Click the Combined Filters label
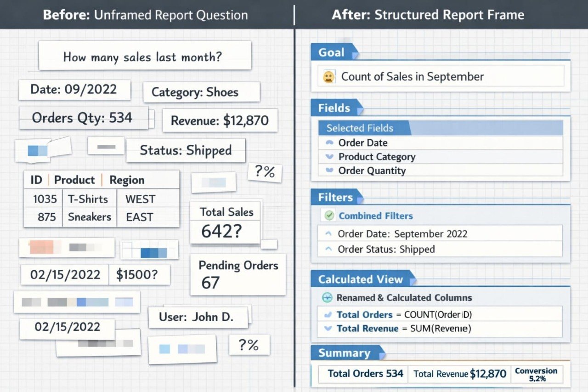 [x=376, y=216]
